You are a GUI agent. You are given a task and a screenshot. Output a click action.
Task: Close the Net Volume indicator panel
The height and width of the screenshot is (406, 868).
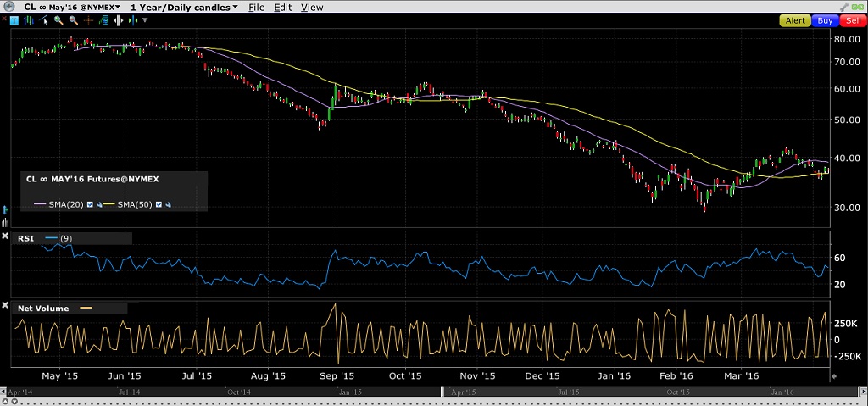tap(5, 306)
